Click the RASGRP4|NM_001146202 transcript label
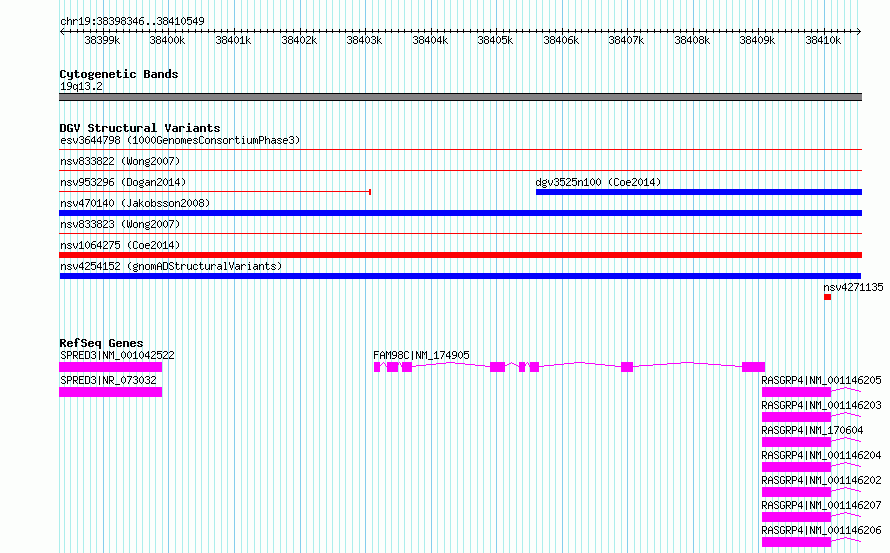Screen dimensions: 890x553 tap(821, 480)
